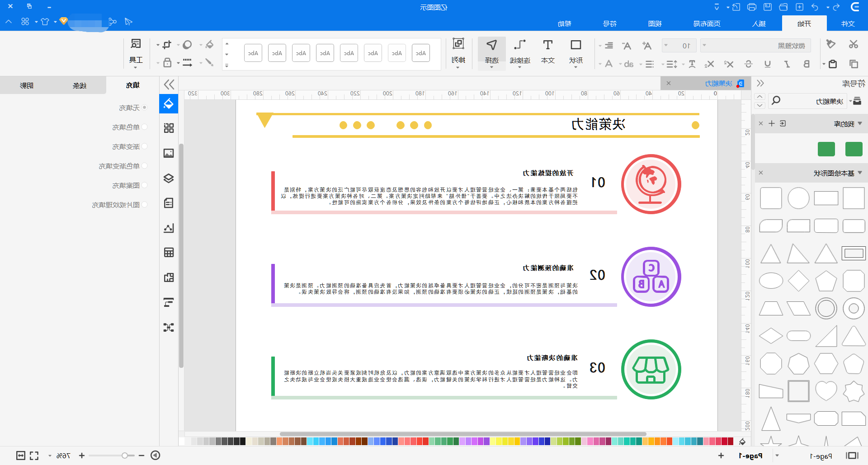
Task: Click the Save disk icon
Action: [x=768, y=7]
